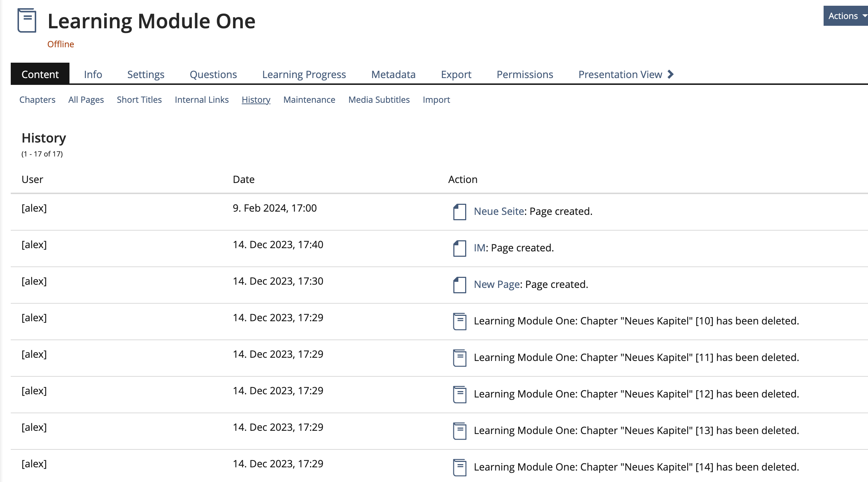Click the page icon beside IM entry
This screenshot has width=868, height=482.
click(x=459, y=248)
